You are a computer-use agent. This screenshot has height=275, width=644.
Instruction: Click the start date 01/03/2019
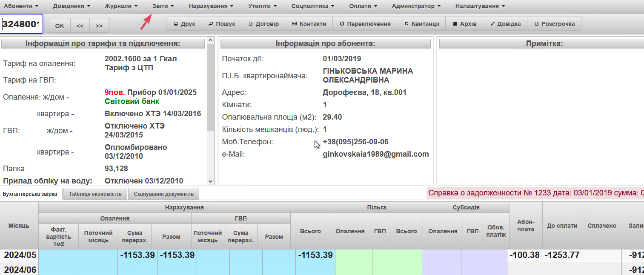click(x=342, y=59)
